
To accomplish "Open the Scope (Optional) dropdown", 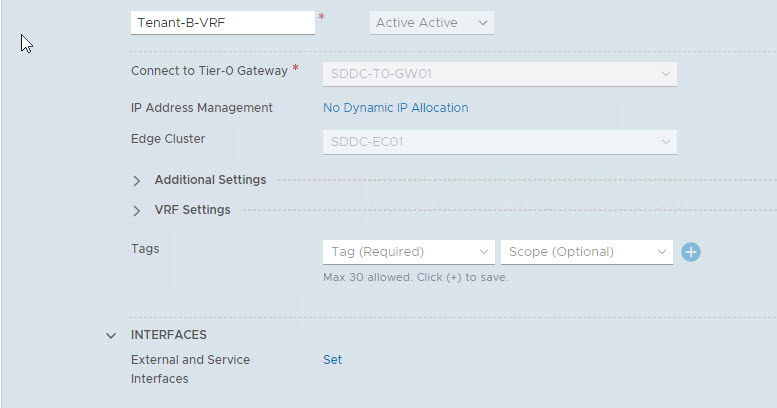I will coord(587,252).
